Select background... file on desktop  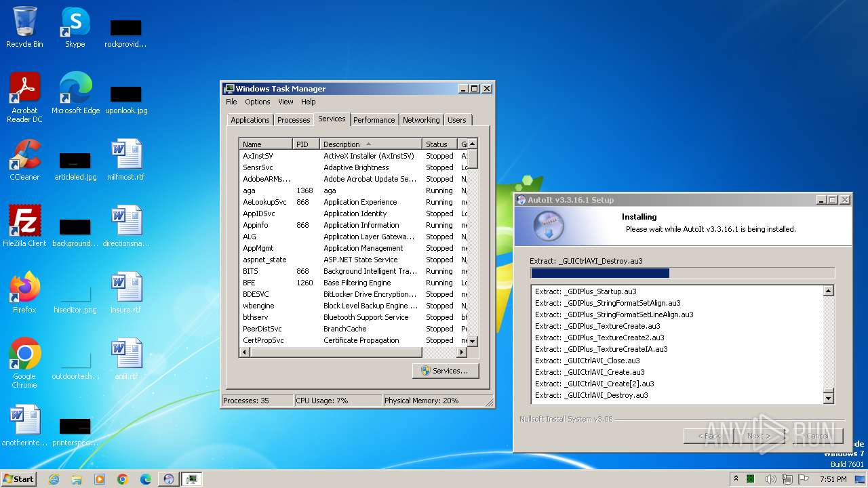coord(75,231)
